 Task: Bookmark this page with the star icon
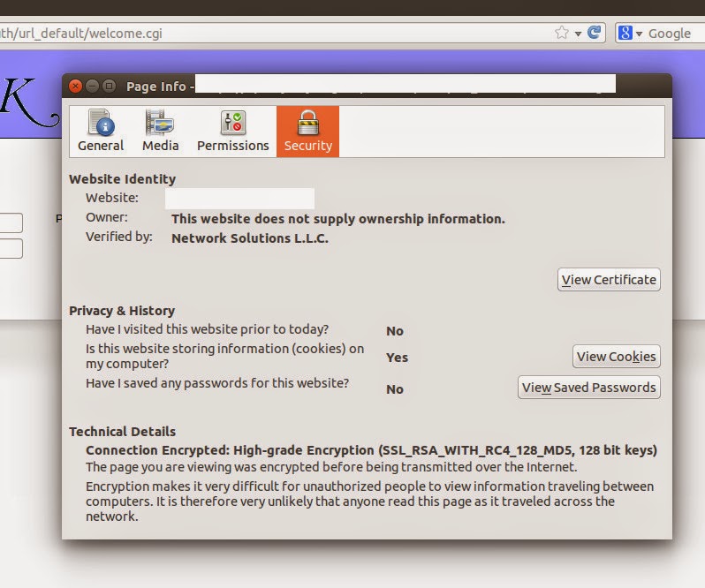(x=562, y=33)
